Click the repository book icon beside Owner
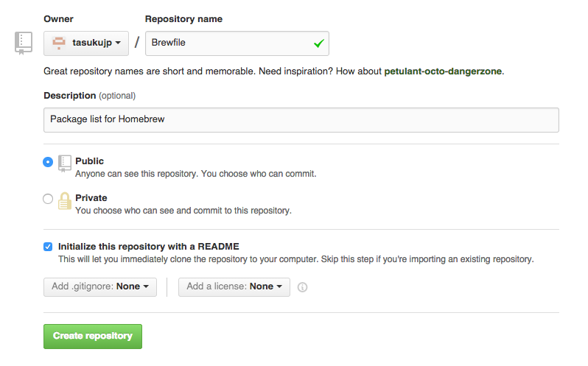This screenshot has height=366, width=588. tap(24, 43)
